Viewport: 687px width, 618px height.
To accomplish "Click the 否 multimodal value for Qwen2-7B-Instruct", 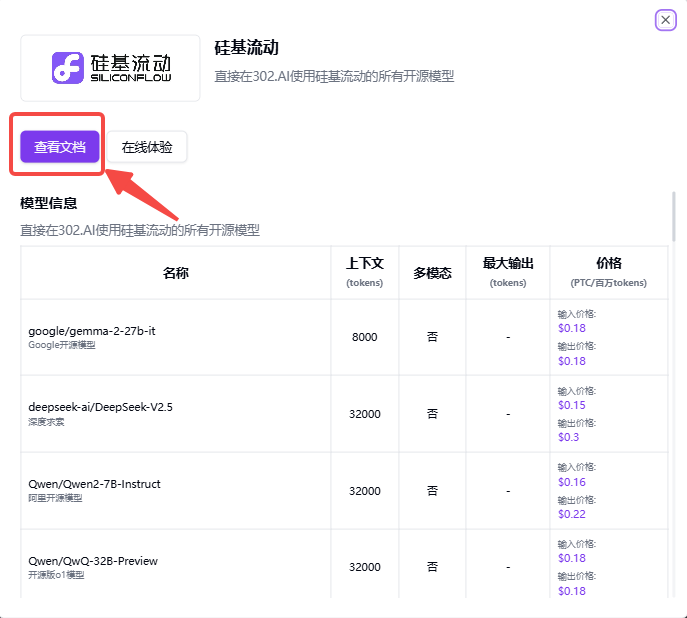I will (x=432, y=491).
